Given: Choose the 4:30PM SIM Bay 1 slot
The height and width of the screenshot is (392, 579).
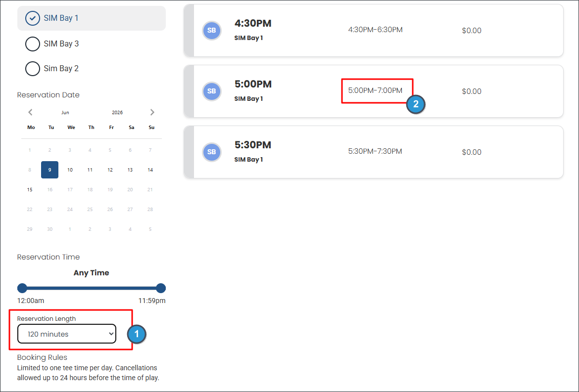Looking at the screenshot, I should pyautogui.click(x=373, y=31).
